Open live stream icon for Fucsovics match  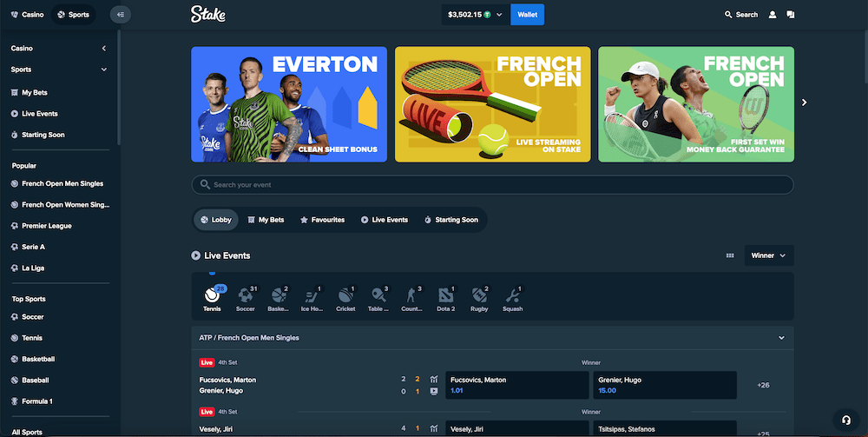coord(434,391)
